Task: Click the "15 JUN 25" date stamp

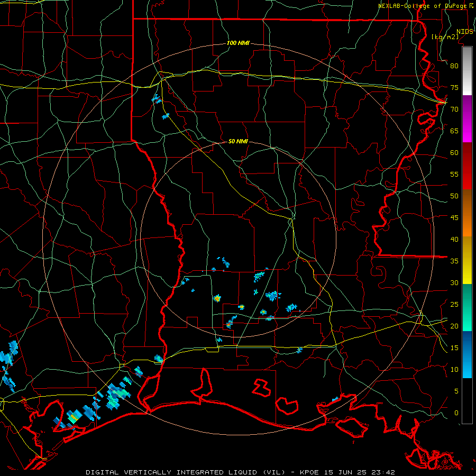Action: (x=346, y=472)
